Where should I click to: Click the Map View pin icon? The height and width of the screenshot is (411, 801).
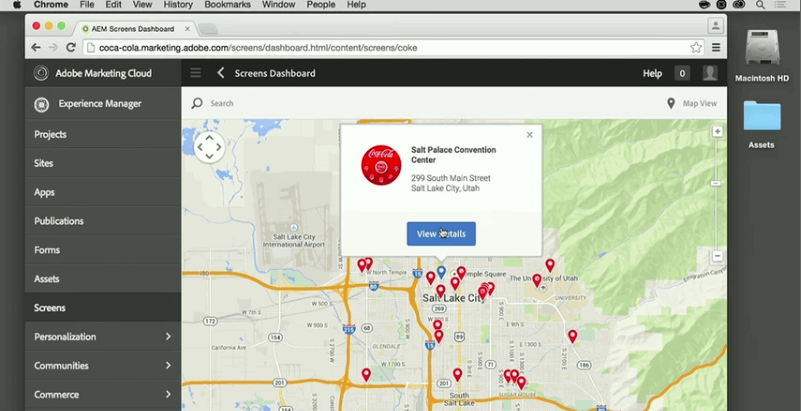click(x=671, y=103)
